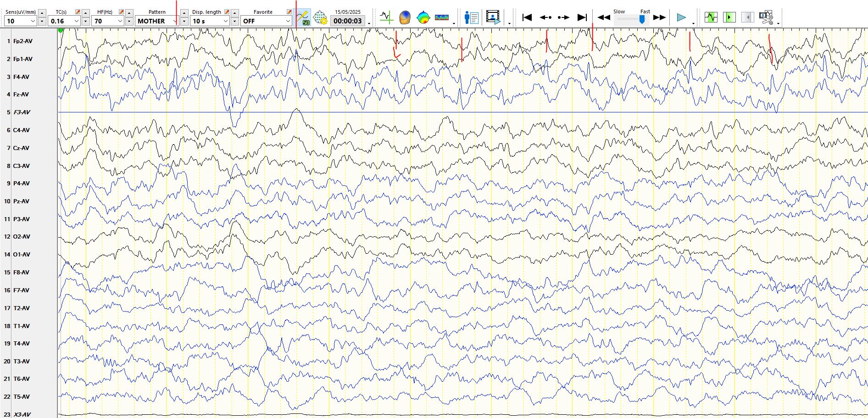Select channel label T5-AV
Viewport: 868px width, 418px height.
click(x=21, y=397)
